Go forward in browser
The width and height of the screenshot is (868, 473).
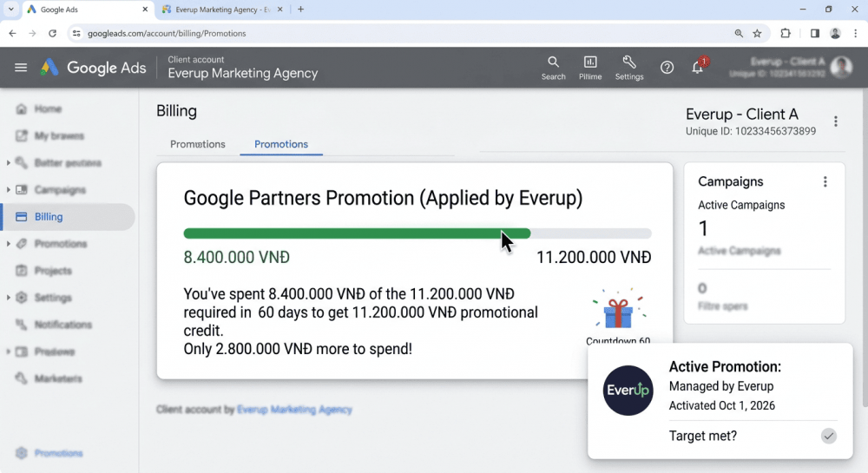point(32,33)
